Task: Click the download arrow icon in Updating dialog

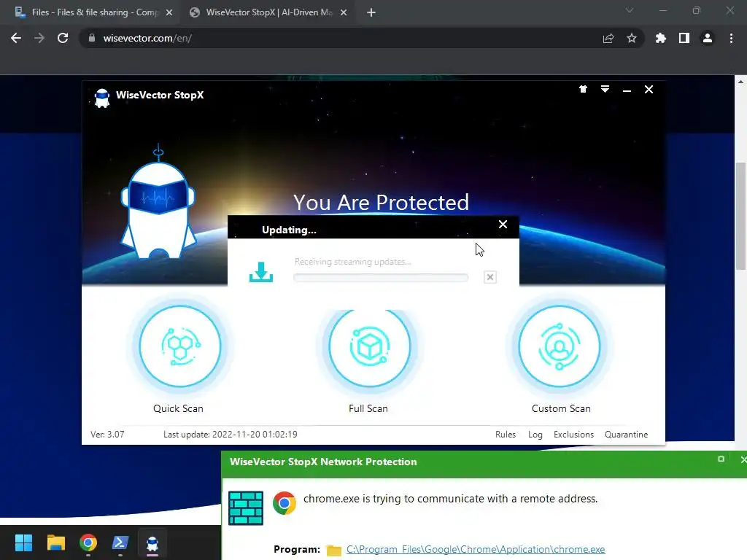Action: pyautogui.click(x=261, y=272)
